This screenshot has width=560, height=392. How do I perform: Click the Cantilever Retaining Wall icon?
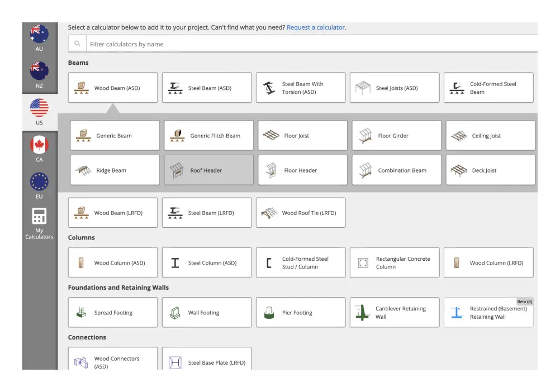pos(363,313)
